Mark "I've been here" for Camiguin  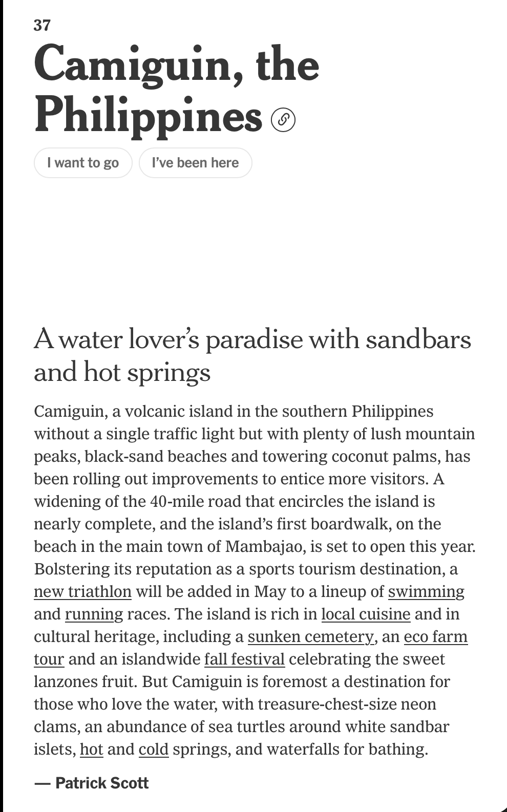tap(195, 163)
